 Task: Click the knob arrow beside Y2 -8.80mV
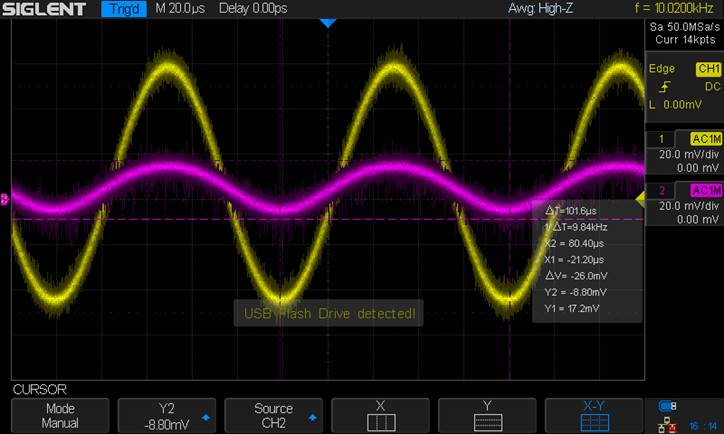click(206, 417)
